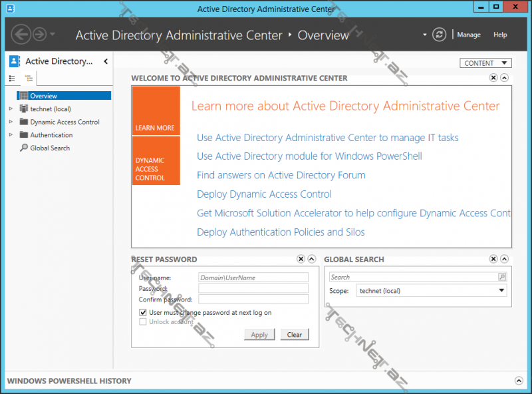Image resolution: width=532 pixels, height=394 pixels.
Task: Click the Clear button in Reset Password
Action: (295, 335)
